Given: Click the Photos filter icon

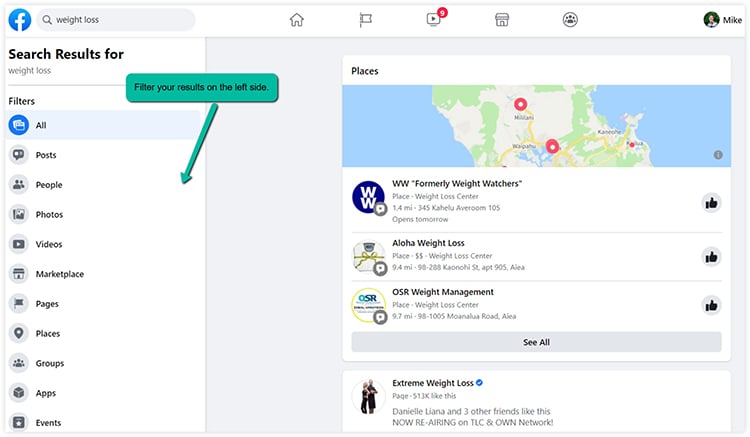Looking at the screenshot, I should pos(19,214).
